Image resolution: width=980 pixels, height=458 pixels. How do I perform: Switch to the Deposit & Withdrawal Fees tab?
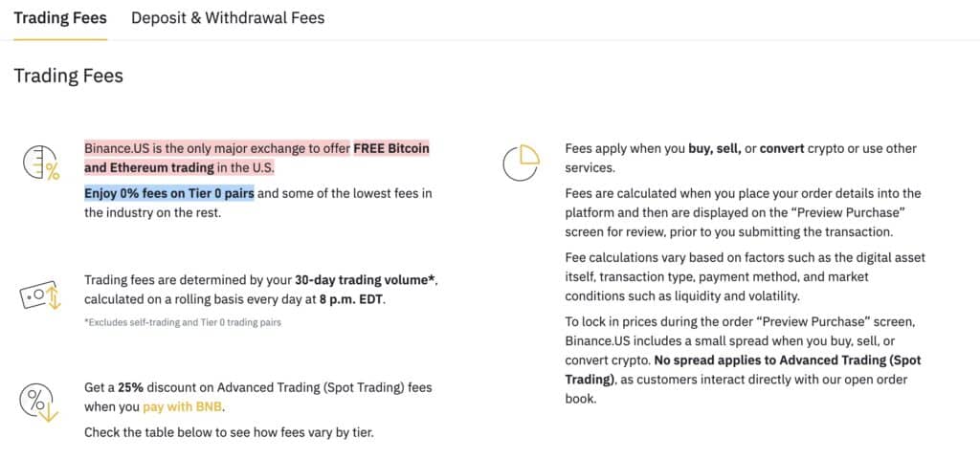[x=228, y=18]
